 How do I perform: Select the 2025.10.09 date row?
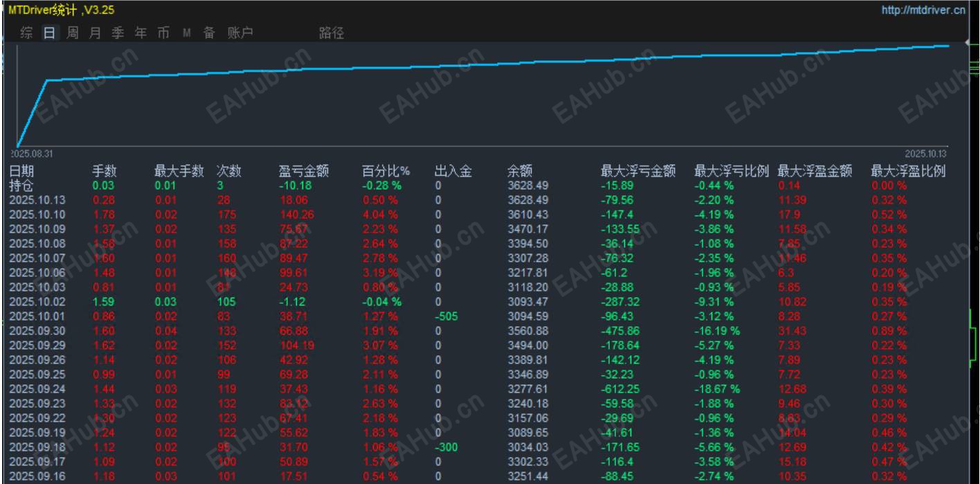click(x=36, y=229)
